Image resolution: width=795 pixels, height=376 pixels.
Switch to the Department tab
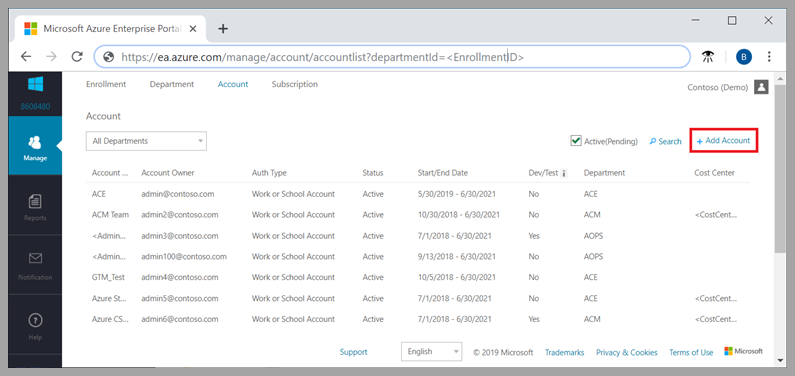tap(172, 84)
